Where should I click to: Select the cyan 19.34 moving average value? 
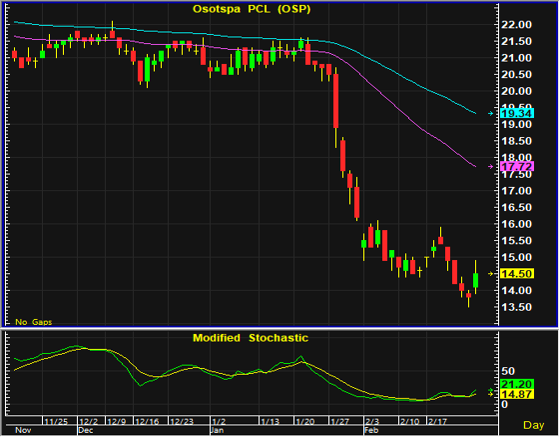click(x=517, y=114)
